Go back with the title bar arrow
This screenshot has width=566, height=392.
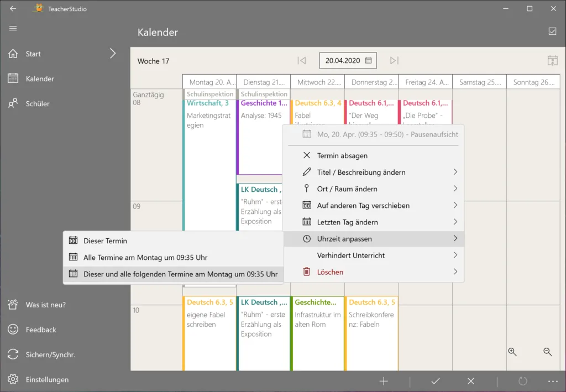(13, 9)
